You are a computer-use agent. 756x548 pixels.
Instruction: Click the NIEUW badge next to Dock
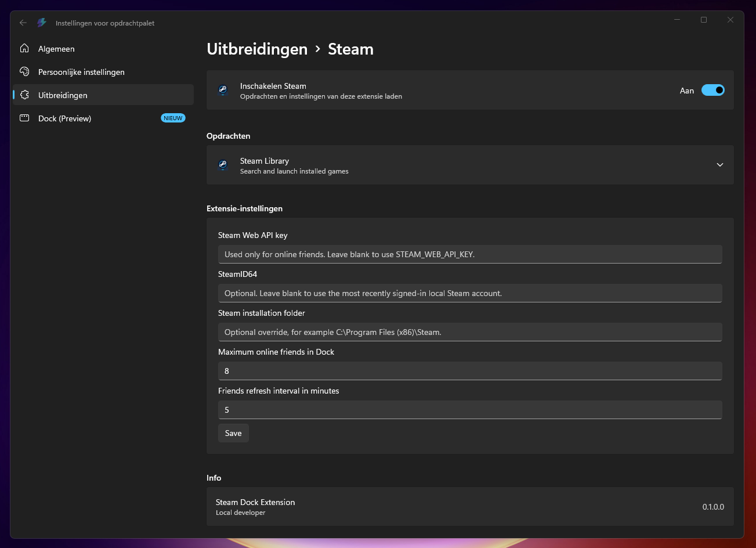[173, 118]
